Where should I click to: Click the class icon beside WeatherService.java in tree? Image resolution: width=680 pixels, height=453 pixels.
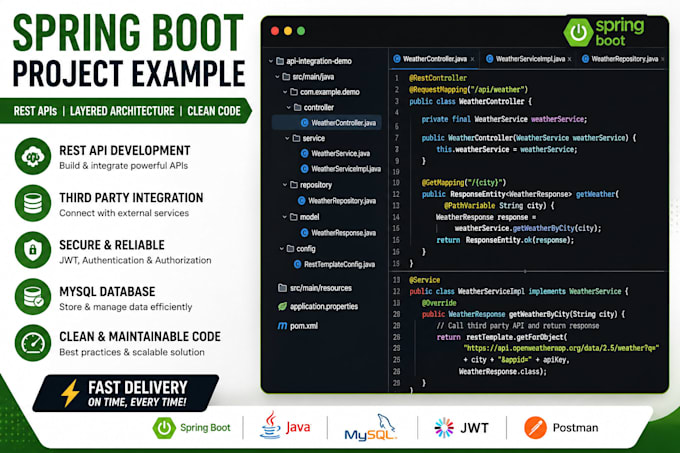tap(304, 153)
